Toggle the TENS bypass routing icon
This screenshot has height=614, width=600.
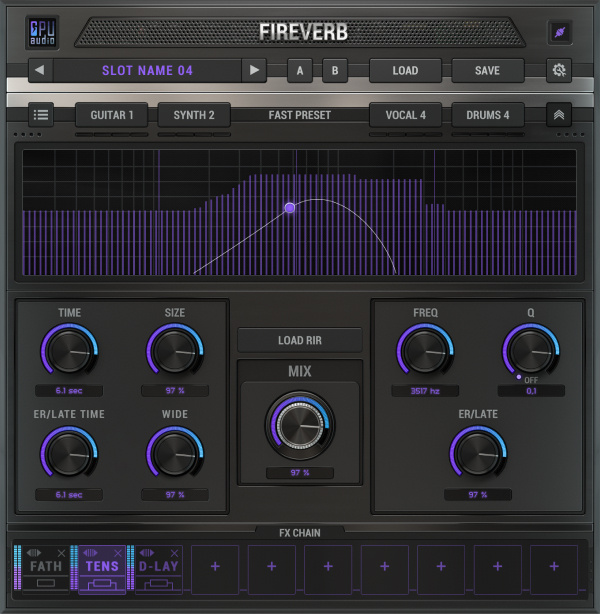click(102, 584)
